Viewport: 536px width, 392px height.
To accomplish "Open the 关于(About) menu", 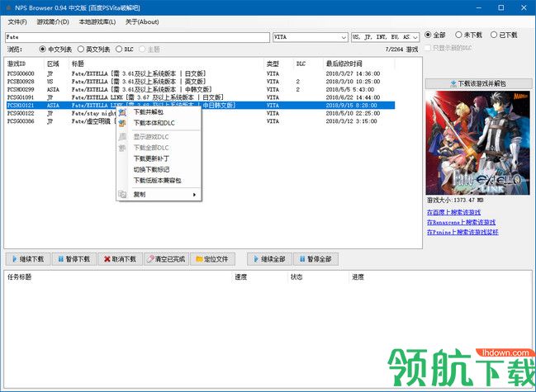I will pyautogui.click(x=142, y=21).
